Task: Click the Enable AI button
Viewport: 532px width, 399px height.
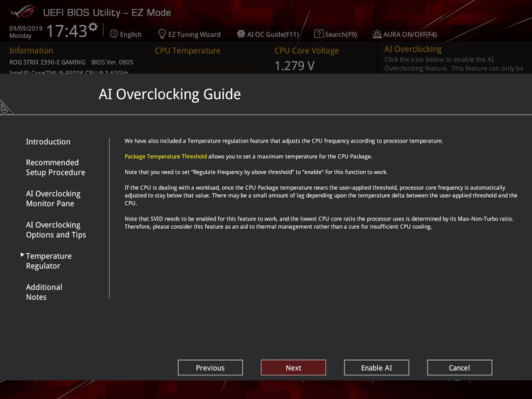Action: click(377, 368)
